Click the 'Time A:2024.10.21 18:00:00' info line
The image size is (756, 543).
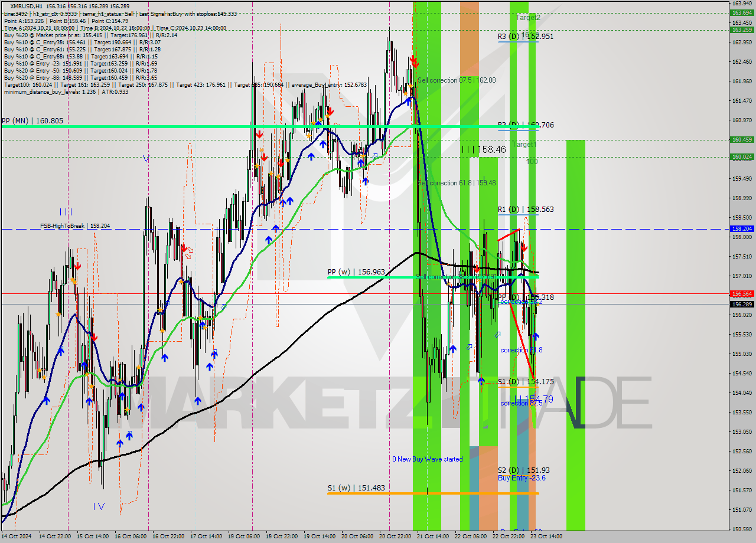(x=115, y=28)
